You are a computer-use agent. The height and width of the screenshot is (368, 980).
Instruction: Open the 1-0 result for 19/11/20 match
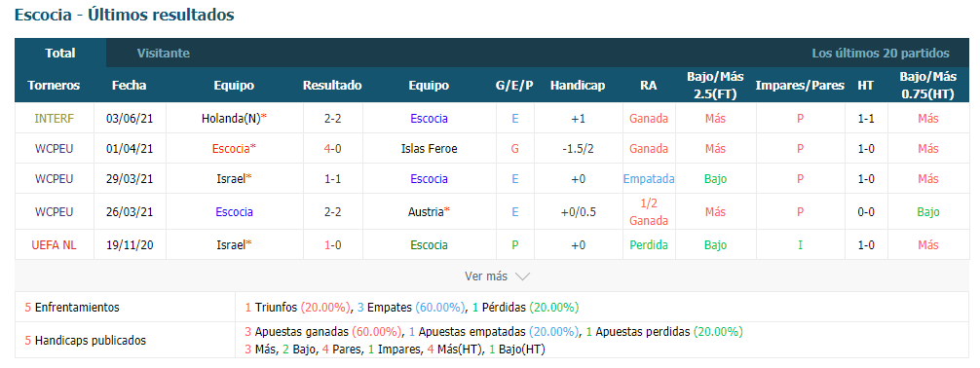pos(332,245)
